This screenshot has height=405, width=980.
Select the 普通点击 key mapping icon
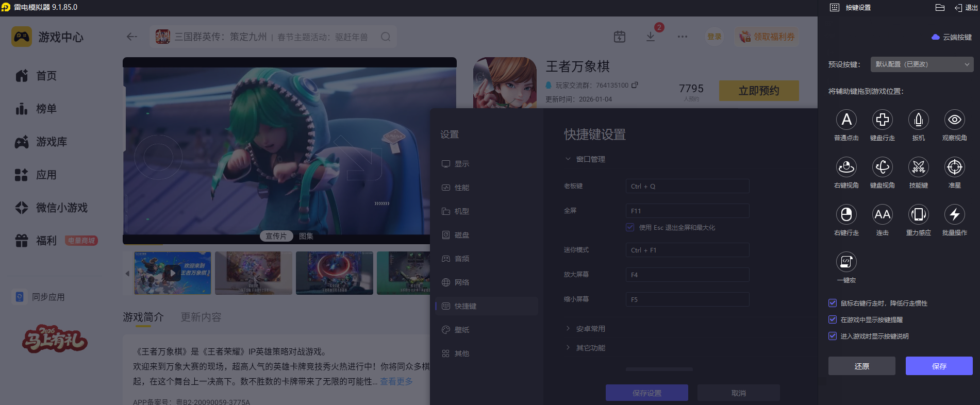tap(846, 120)
